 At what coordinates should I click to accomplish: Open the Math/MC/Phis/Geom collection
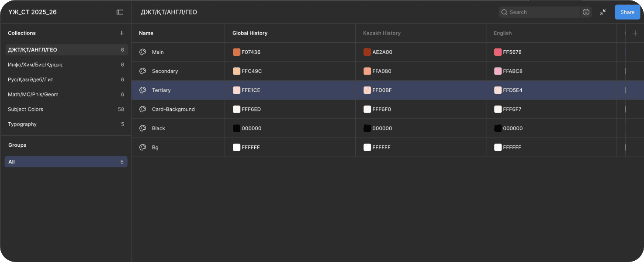click(x=66, y=94)
